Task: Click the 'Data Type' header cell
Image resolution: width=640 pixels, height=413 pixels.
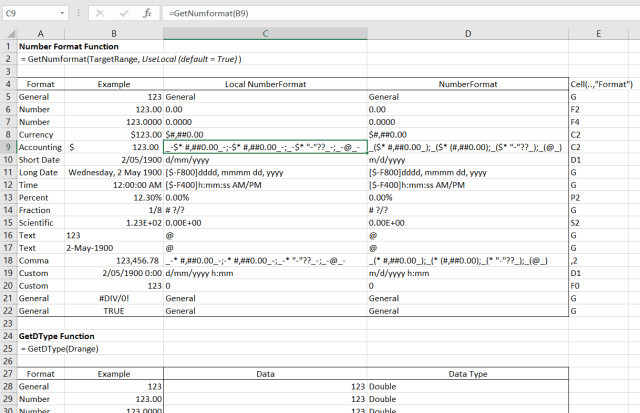Action: [467, 372]
